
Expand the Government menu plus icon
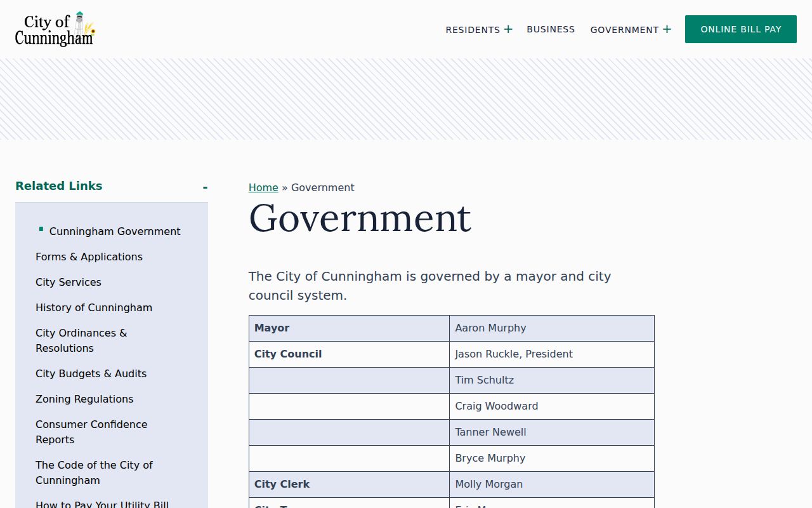(667, 29)
